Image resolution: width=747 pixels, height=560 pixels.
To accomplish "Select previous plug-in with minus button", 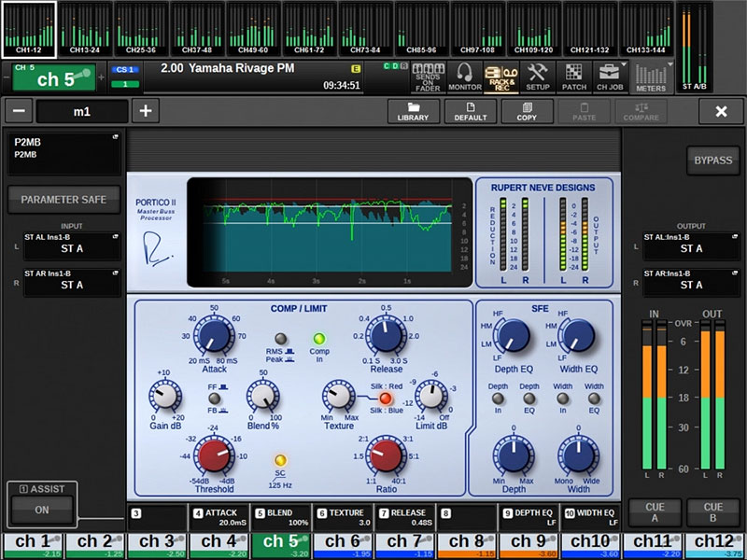I will pos(19,111).
